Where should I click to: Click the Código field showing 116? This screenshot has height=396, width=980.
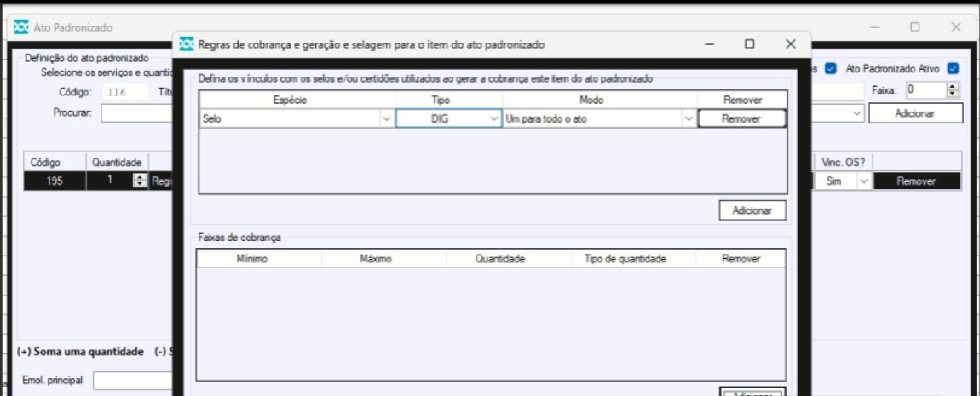pyautogui.click(x=125, y=91)
